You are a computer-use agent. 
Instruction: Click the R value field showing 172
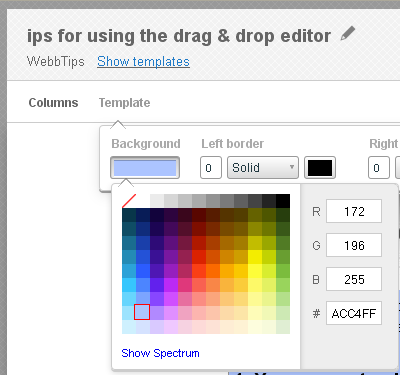click(354, 211)
